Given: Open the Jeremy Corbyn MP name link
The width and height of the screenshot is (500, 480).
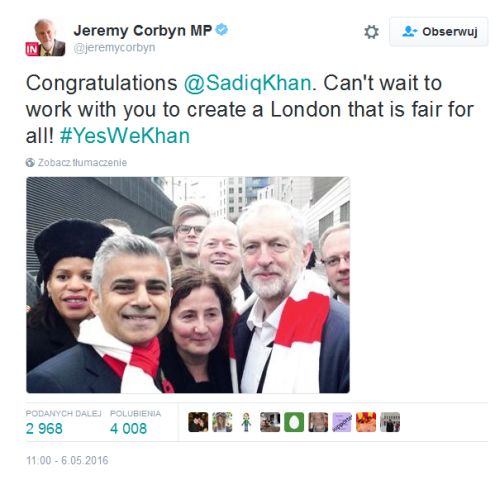Looking at the screenshot, I should pos(143,30).
